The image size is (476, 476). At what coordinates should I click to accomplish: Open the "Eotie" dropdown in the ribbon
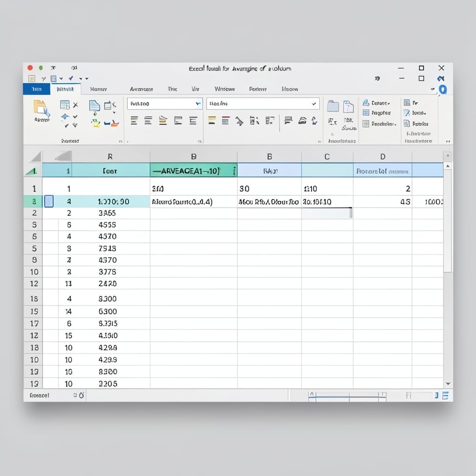(x=415, y=113)
